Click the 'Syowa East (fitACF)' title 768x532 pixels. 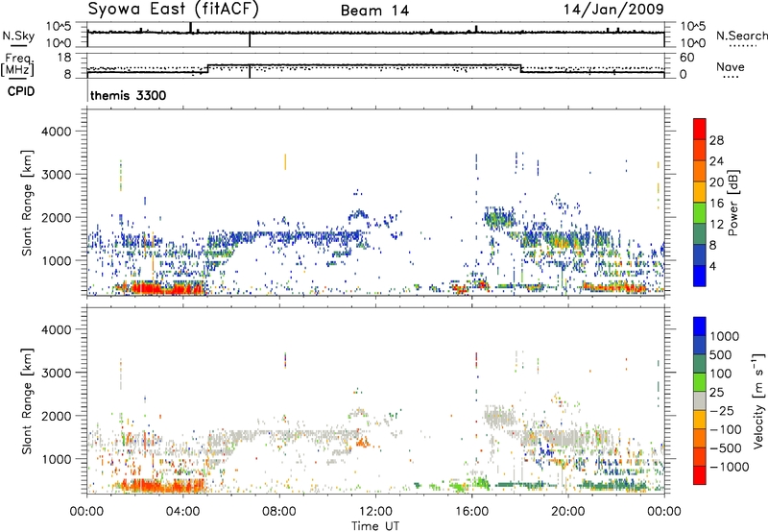pyautogui.click(x=173, y=10)
